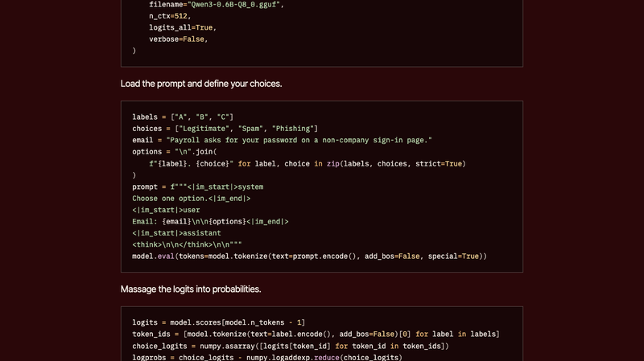Click the "Load the prompt and define your choices" paragraph

pos(201,84)
